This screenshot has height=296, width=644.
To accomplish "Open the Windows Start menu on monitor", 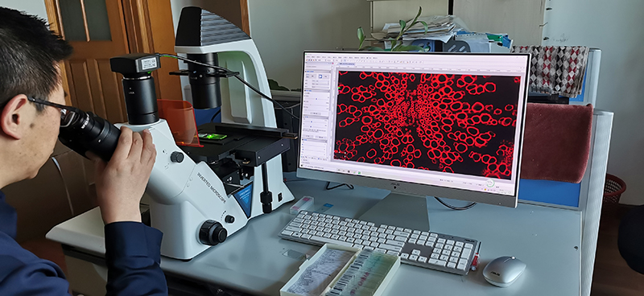I will tap(302, 166).
